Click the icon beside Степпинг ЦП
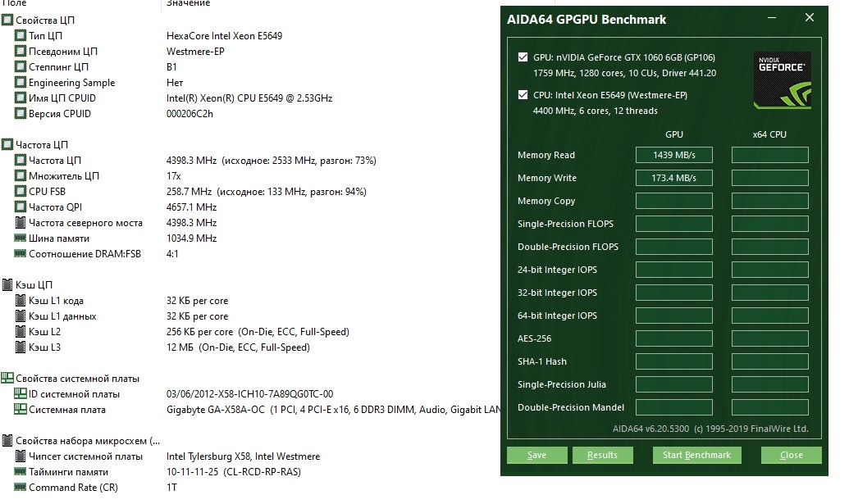849x504 pixels. click(x=20, y=66)
